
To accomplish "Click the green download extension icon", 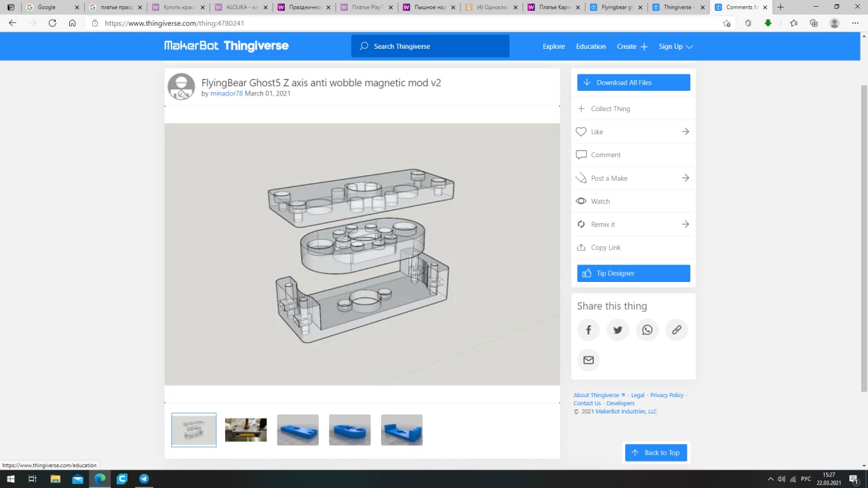I will pyautogui.click(x=768, y=23).
